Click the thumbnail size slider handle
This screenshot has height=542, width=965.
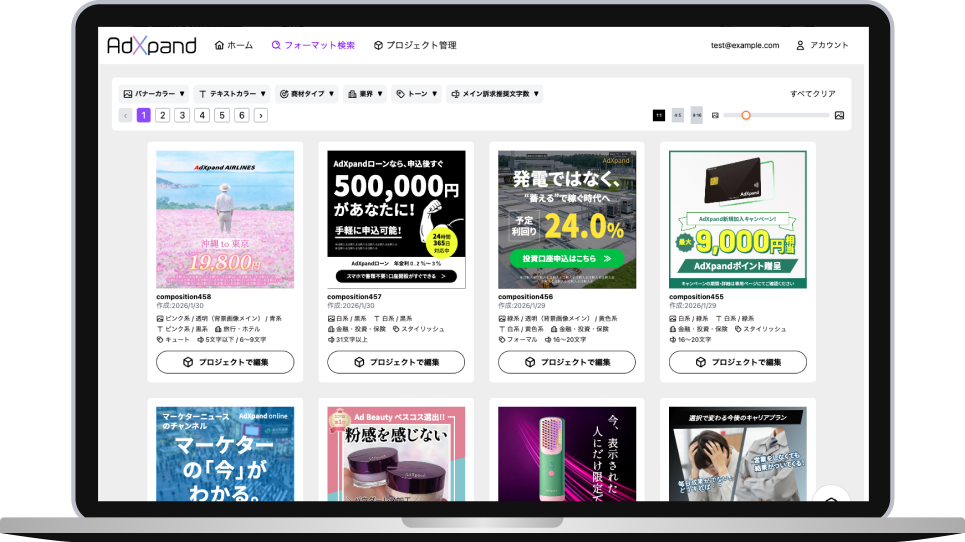click(745, 115)
